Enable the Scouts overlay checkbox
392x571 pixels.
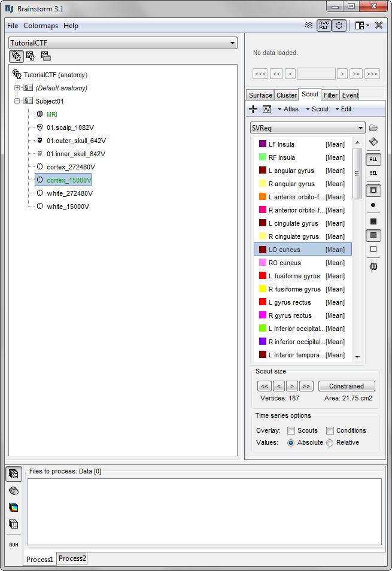[291, 430]
